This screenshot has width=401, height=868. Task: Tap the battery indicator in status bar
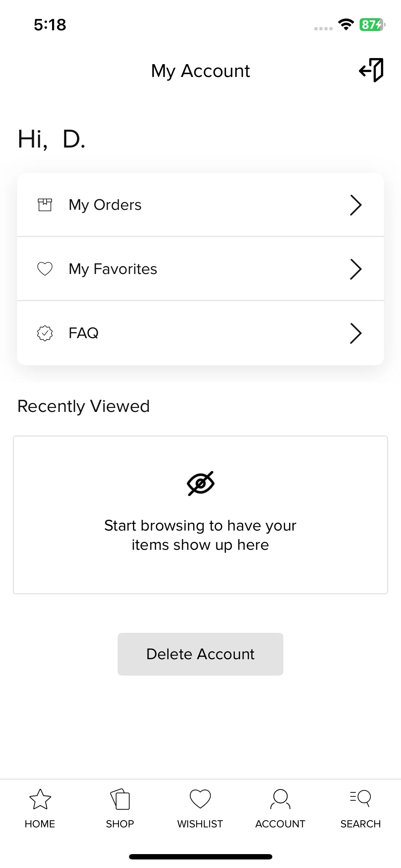point(372,25)
